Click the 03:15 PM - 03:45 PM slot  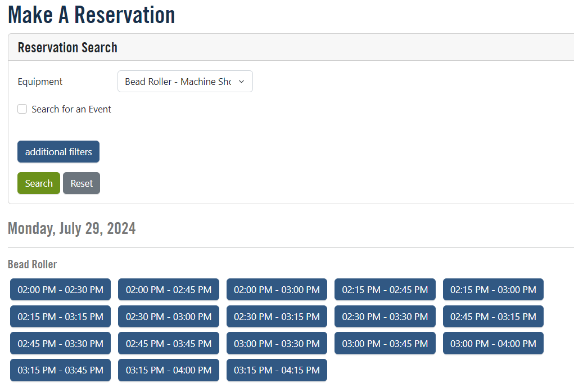pyautogui.click(x=60, y=370)
